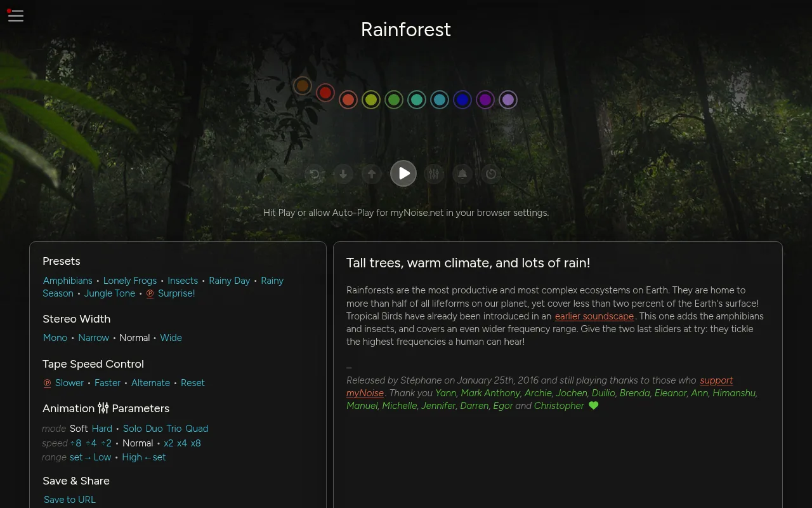Image resolution: width=812 pixels, height=508 pixels.
Task: Set stereo width to Mono
Action: [55, 338]
